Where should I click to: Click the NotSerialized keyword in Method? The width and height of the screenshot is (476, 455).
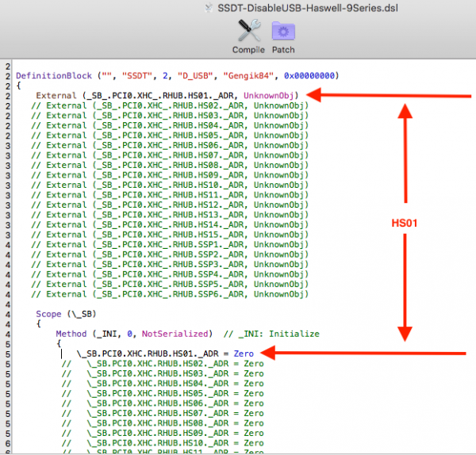point(175,334)
